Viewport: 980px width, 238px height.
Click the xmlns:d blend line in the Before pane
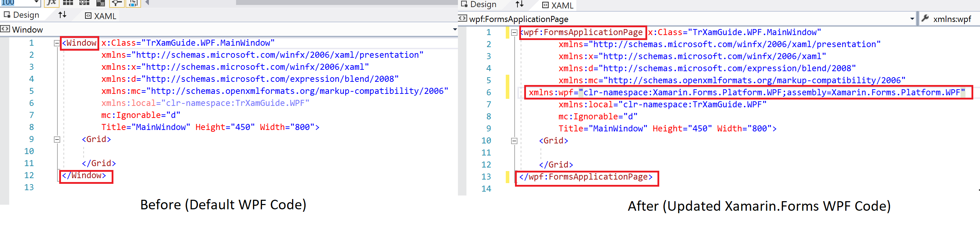point(250,79)
